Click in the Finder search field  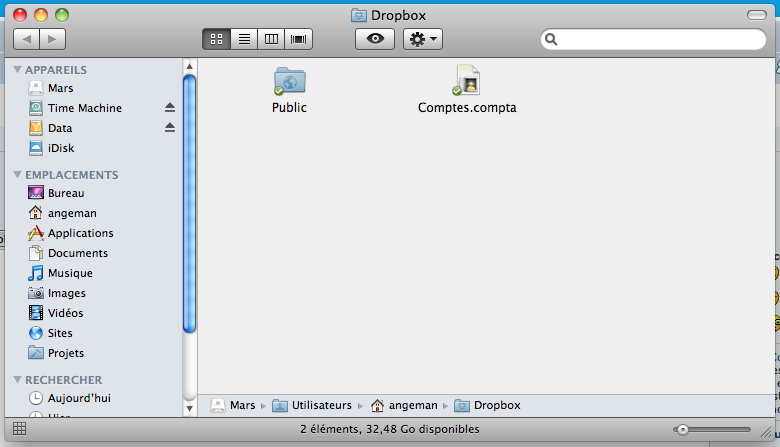click(x=653, y=39)
